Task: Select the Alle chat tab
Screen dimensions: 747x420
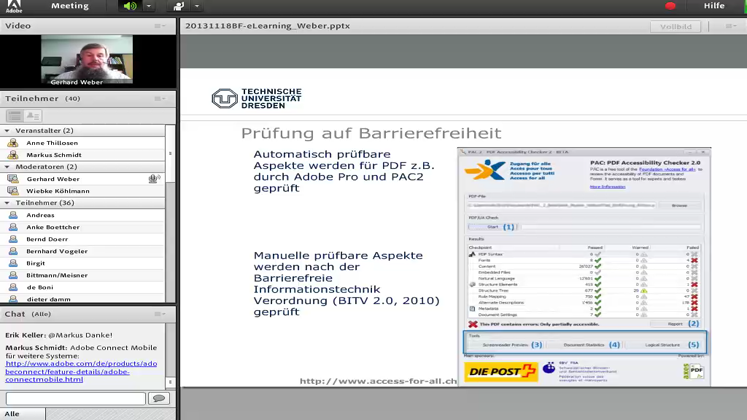Action: (x=22, y=413)
